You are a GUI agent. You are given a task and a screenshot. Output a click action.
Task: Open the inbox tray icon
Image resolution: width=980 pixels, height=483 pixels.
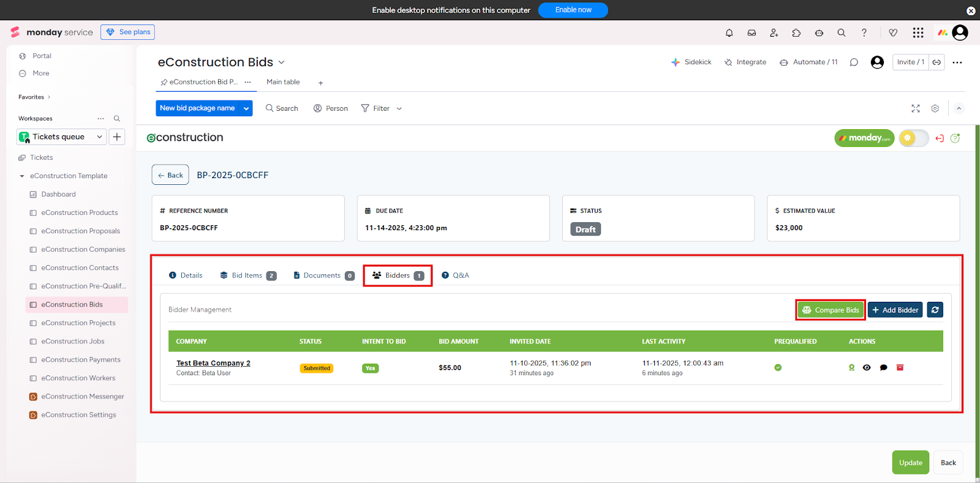click(x=752, y=33)
